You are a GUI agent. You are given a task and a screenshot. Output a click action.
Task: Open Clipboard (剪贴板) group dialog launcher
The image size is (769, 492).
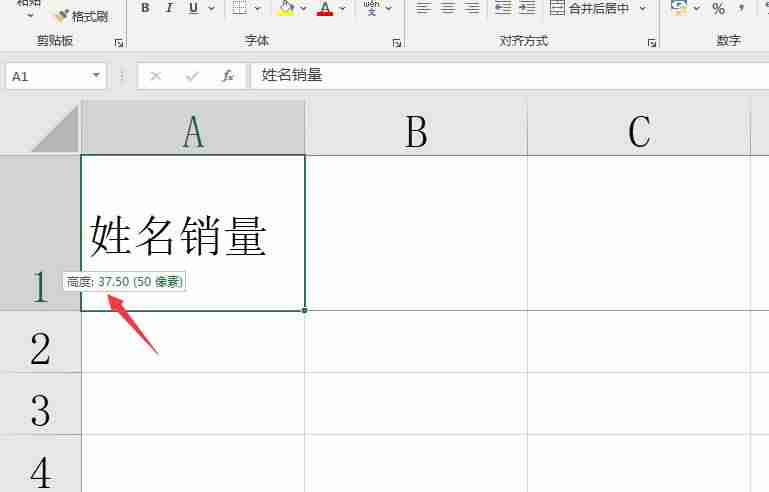click(x=118, y=43)
